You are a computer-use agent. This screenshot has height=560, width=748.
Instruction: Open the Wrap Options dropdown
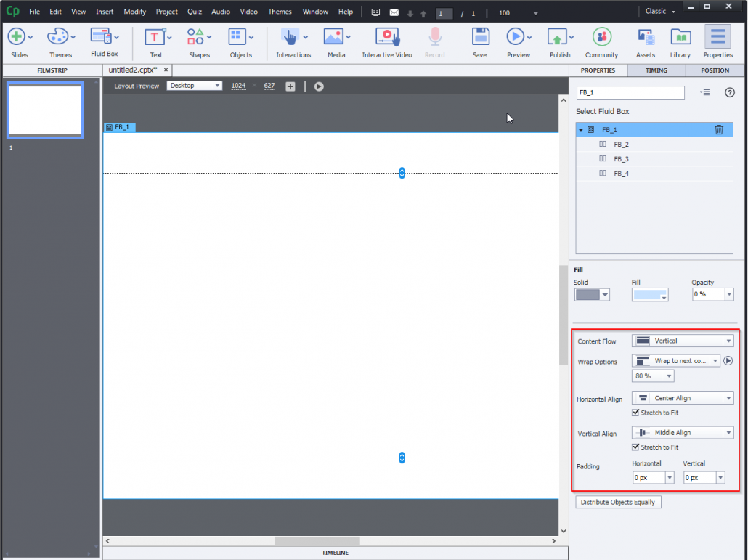675,360
